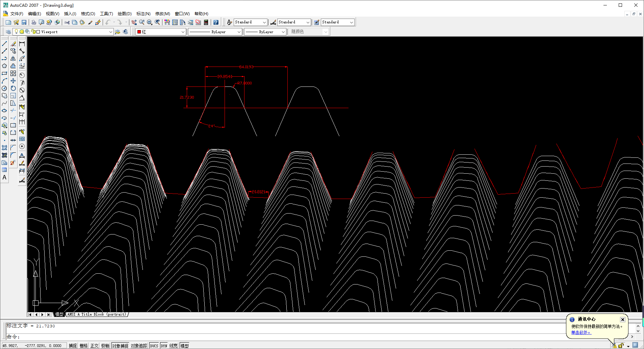Select the Explode modify tool
644x349 pixels.
click(x=13, y=163)
